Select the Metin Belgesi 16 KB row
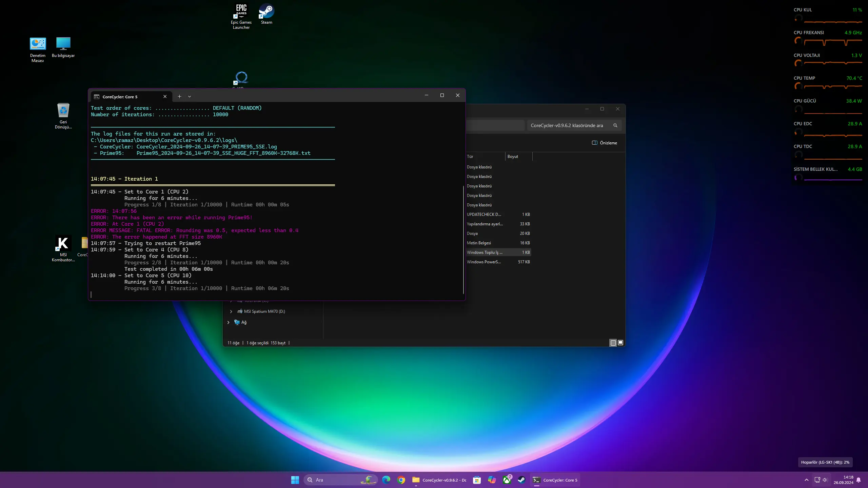The image size is (868, 488). point(498,243)
